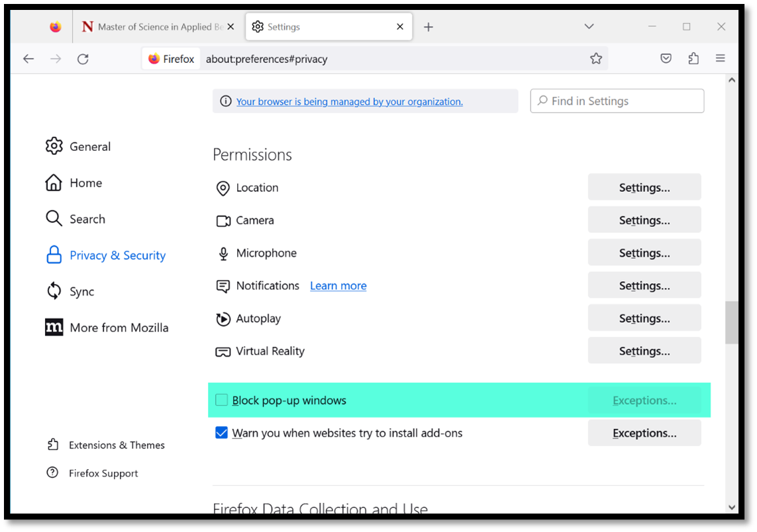The height and width of the screenshot is (532, 757).
Task: Open a new tab with plus icon
Action: click(429, 27)
